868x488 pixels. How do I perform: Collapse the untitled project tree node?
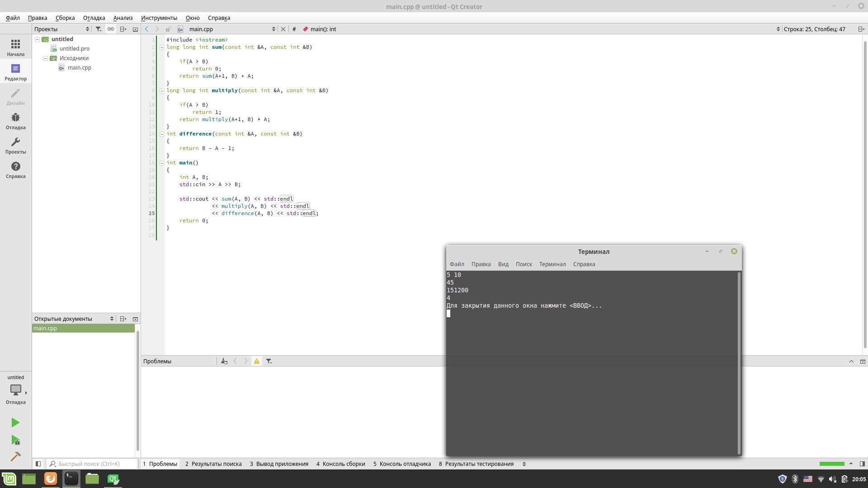(x=37, y=39)
